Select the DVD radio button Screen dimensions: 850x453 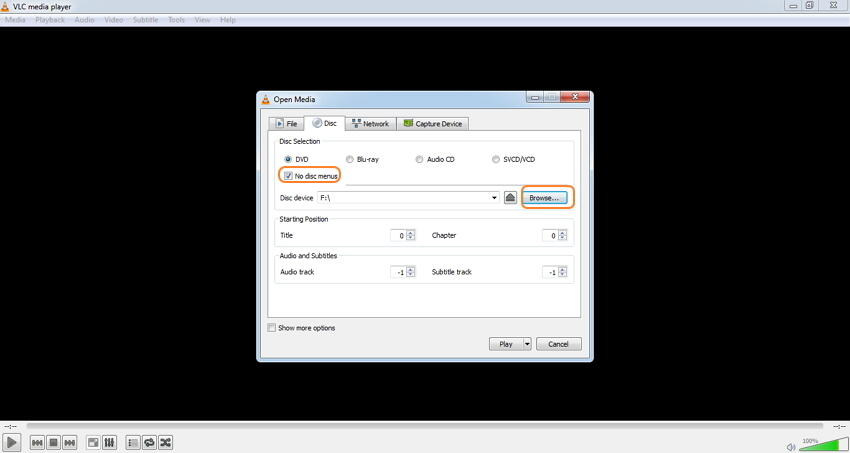pyautogui.click(x=288, y=159)
